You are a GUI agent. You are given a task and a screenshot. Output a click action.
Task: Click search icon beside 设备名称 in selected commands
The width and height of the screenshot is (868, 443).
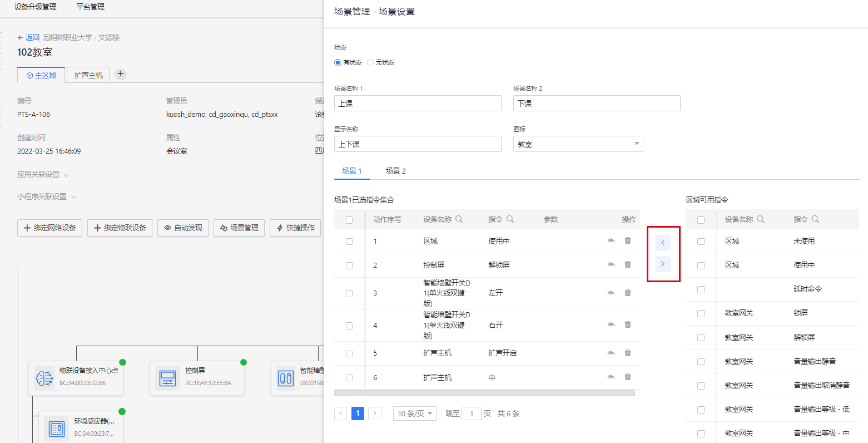(459, 219)
